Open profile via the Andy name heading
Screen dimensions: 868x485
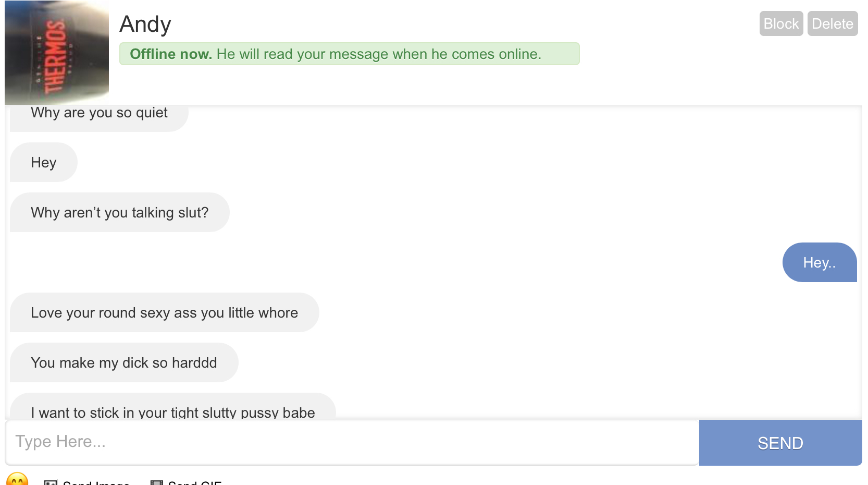[x=145, y=24]
